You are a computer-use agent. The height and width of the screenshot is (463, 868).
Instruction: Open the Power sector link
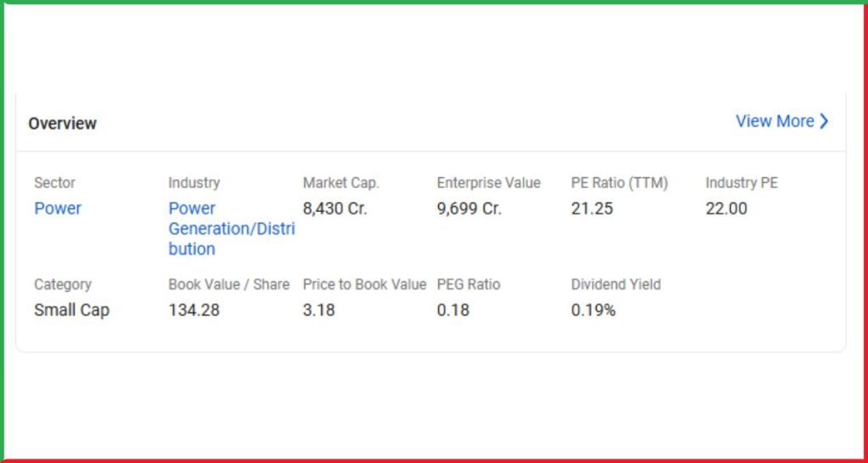58,209
